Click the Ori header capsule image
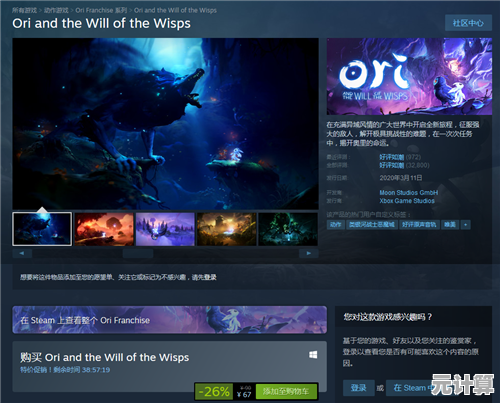500x403 pixels. [x=409, y=76]
